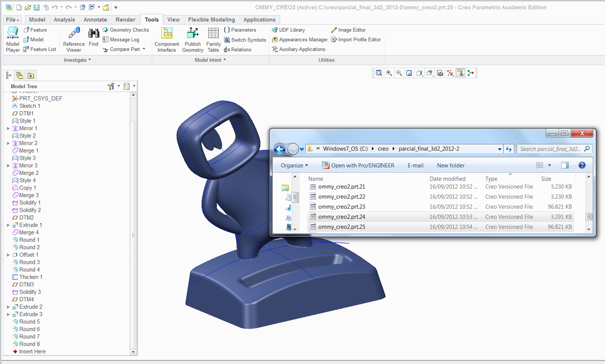
Task: Expand Extrude 3 in Model Tree
Action: 8,314
